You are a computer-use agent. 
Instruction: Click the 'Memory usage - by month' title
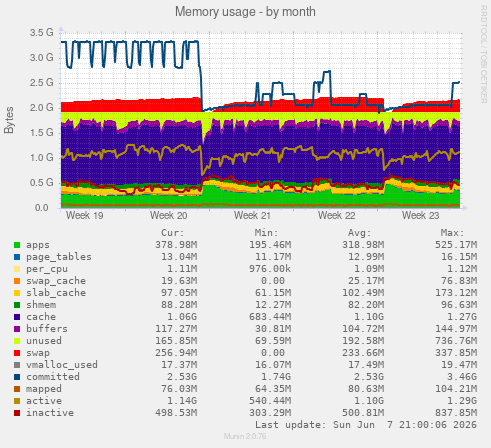point(245,12)
